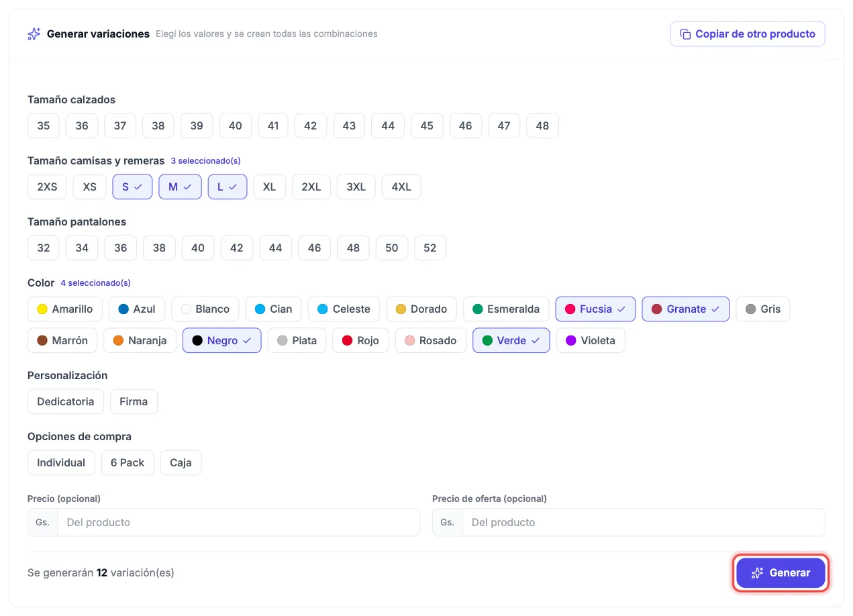
Task: Deselect shirt size S
Action: pyautogui.click(x=132, y=187)
